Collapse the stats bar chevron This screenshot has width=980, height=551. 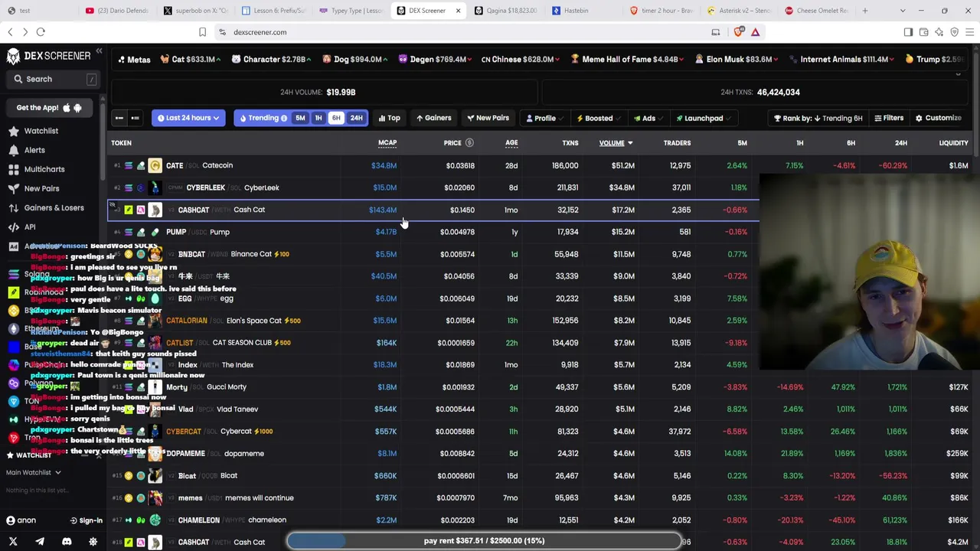tap(958, 74)
